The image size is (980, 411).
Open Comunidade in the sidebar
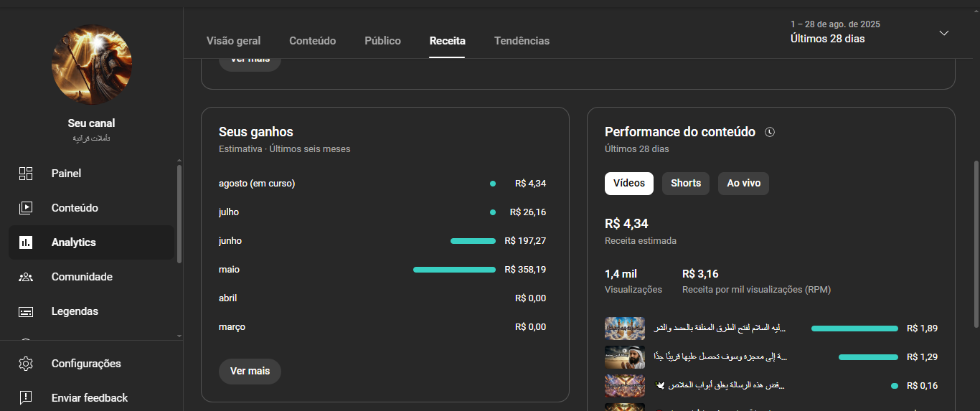tap(92, 277)
